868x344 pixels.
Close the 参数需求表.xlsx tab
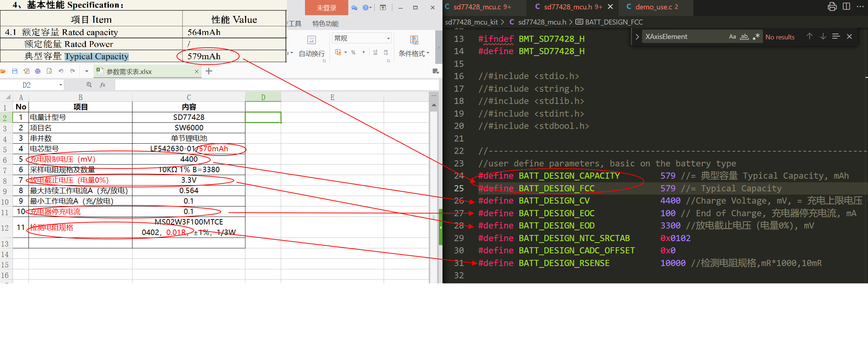[x=197, y=71]
